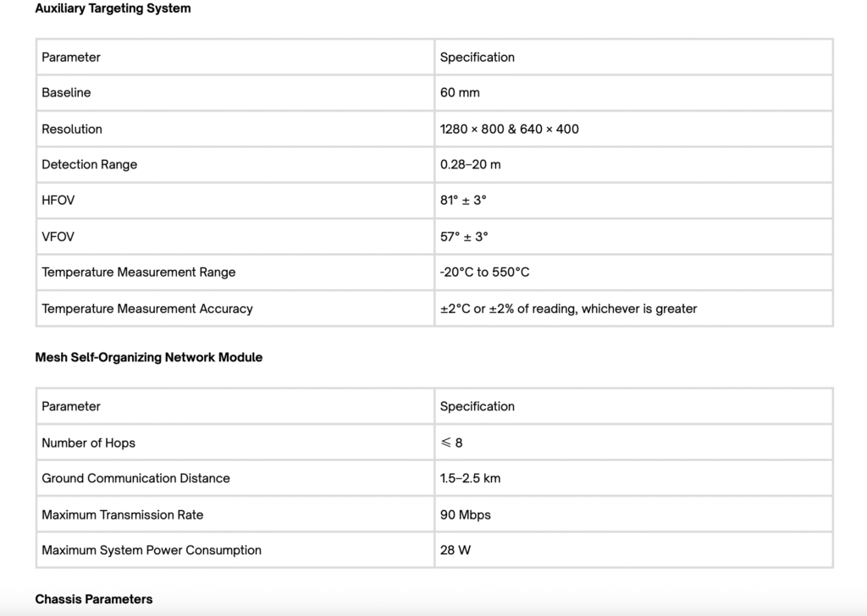The width and height of the screenshot is (867, 616).
Task: Click the Number of Hops cell
Action: tap(88, 443)
